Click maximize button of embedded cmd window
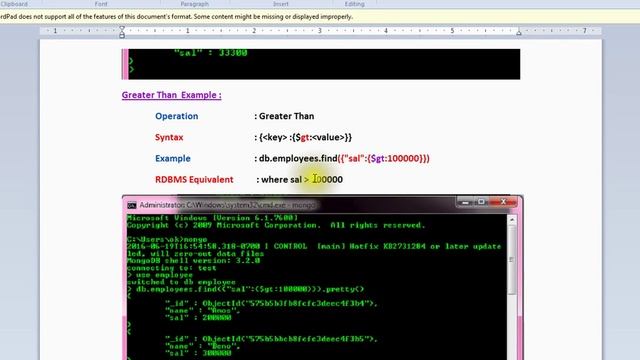640x360 pixels. [x=481, y=202]
